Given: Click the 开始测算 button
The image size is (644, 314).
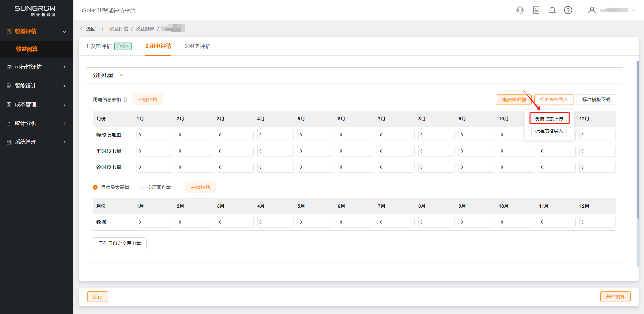Looking at the screenshot, I should coord(615,297).
